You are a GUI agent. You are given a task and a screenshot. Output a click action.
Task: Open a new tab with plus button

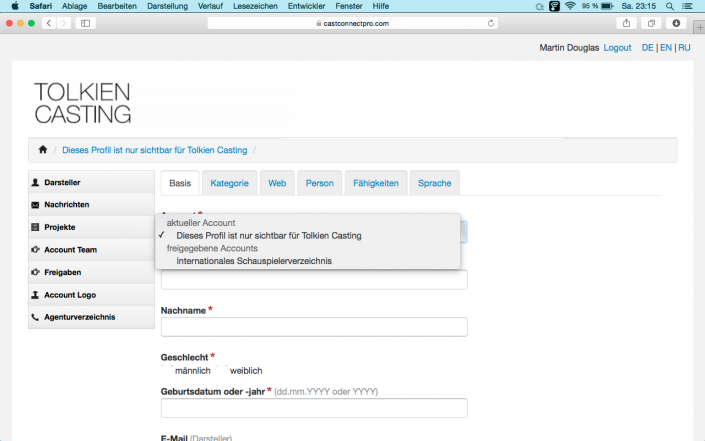(700, 28)
